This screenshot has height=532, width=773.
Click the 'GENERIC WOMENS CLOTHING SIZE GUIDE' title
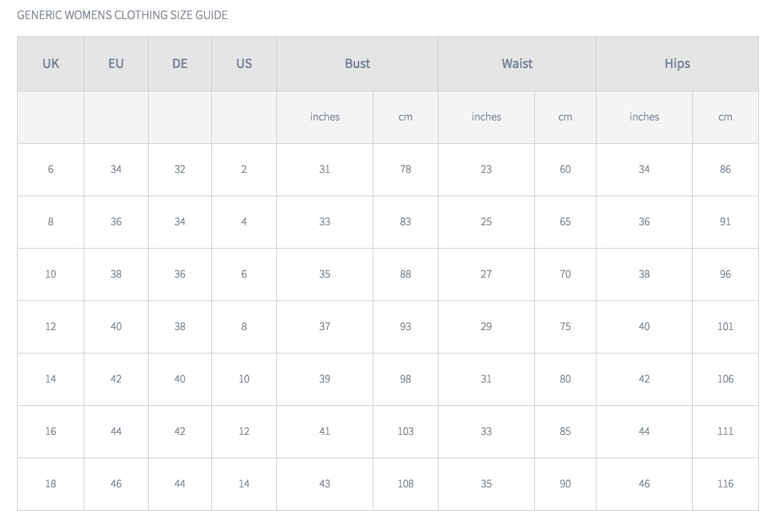123,15
